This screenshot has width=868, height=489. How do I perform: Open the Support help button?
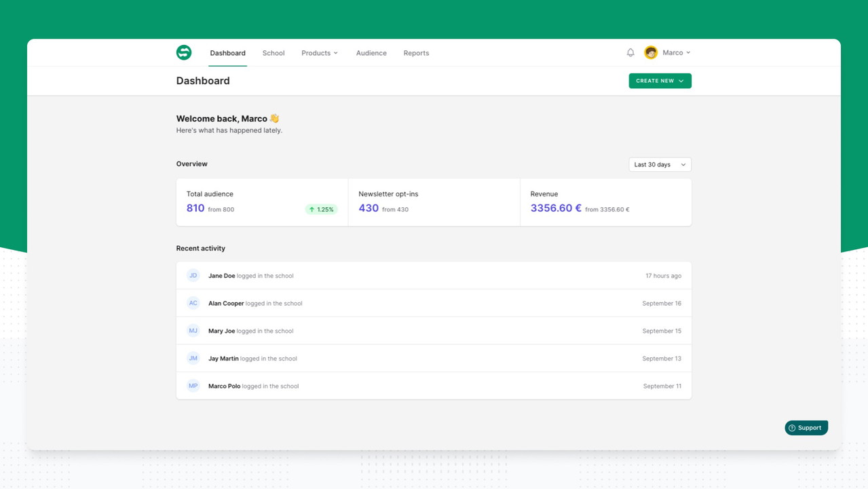click(x=806, y=428)
